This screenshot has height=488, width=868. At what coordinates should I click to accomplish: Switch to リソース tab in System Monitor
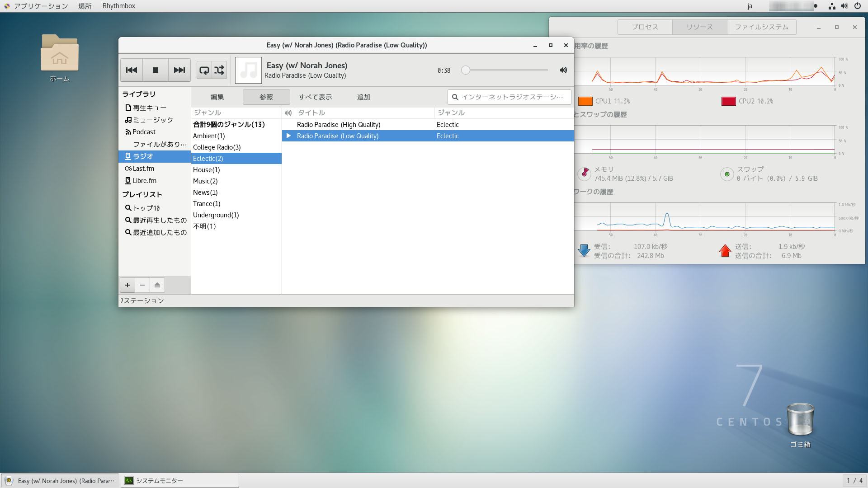pyautogui.click(x=700, y=27)
